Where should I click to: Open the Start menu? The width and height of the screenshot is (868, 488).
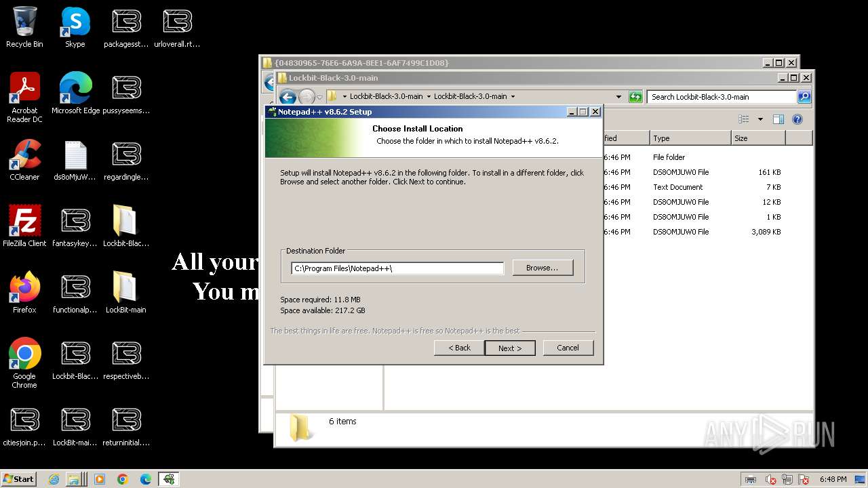[x=19, y=479]
